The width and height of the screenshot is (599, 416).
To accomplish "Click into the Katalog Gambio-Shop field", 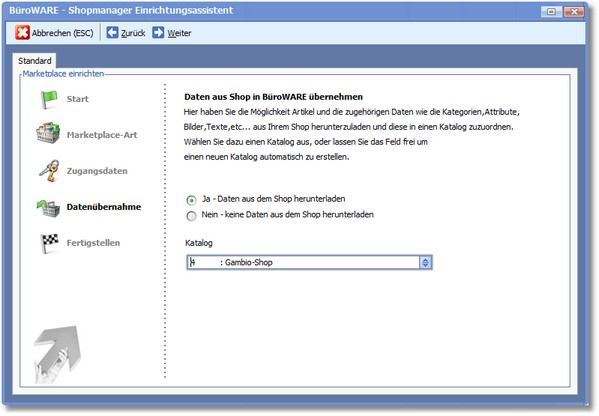I will tap(304, 262).
